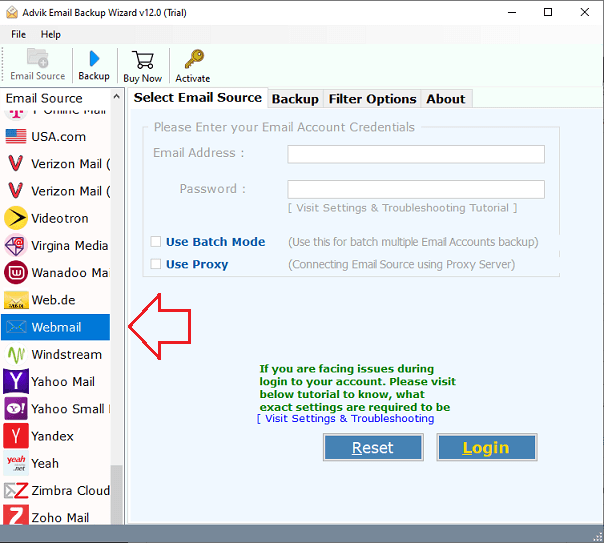Pick the Zoho Mail icon
This screenshot has height=543, width=604.
(x=16, y=515)
